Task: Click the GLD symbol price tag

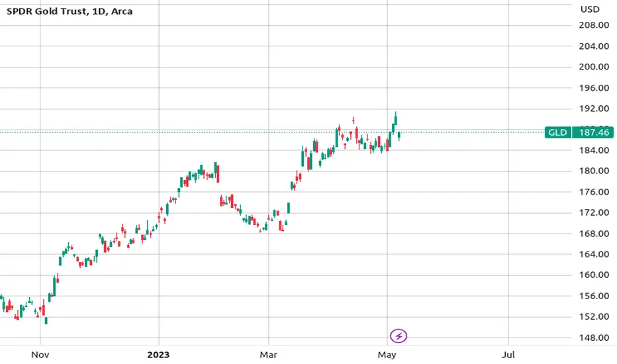Action: (x=557, y=132)
